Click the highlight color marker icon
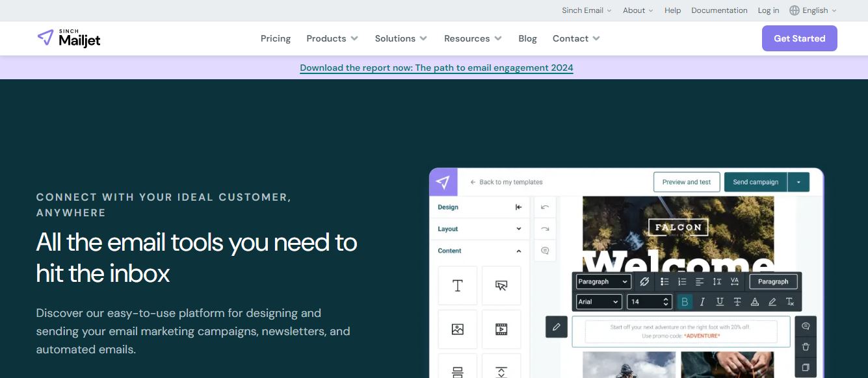Image resolution: width=868 pixels, height=378 pixels. 772,302
